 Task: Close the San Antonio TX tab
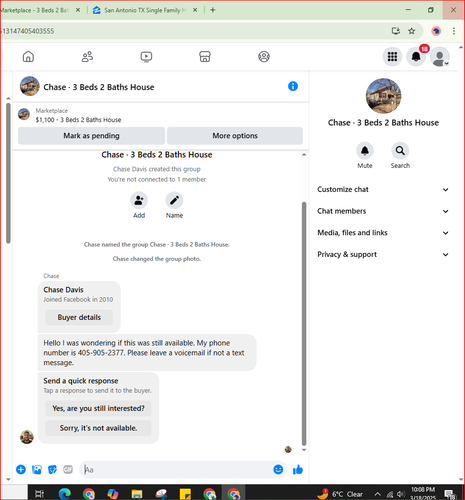click(x=195, y=10)
